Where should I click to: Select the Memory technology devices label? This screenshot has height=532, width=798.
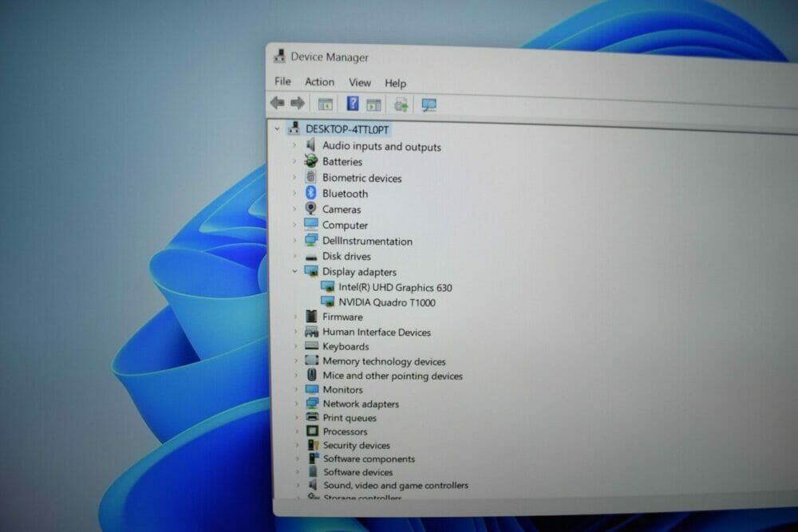(385, 361)
